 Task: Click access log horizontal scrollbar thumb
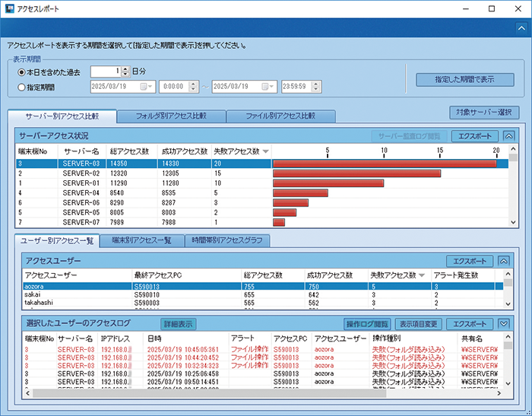(x=209, y=393)
